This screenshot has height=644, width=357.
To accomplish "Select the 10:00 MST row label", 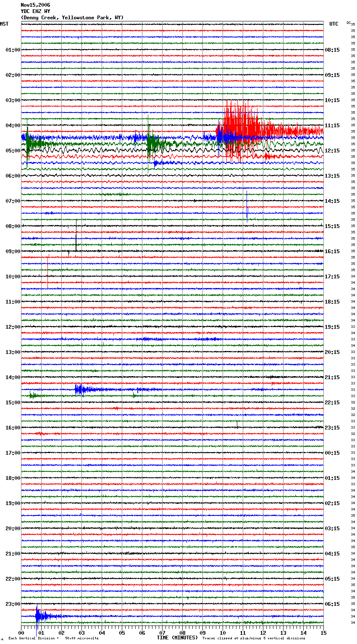I will pos(13,277).
